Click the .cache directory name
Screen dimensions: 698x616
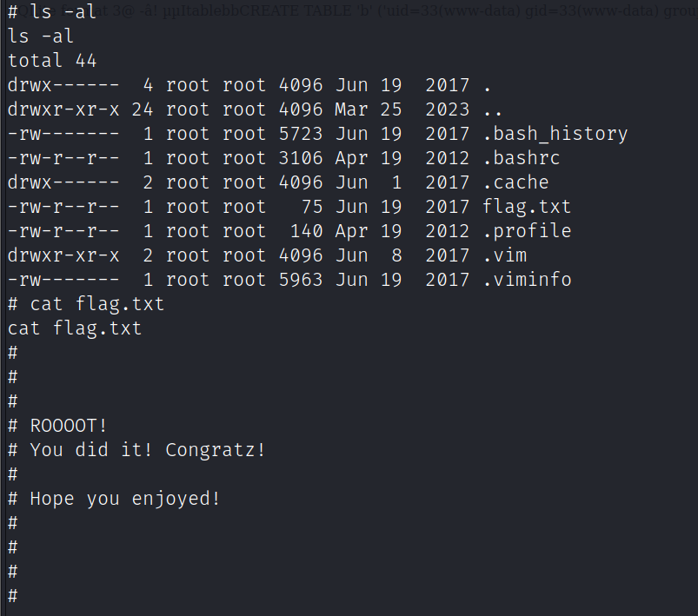coord(515,182)
